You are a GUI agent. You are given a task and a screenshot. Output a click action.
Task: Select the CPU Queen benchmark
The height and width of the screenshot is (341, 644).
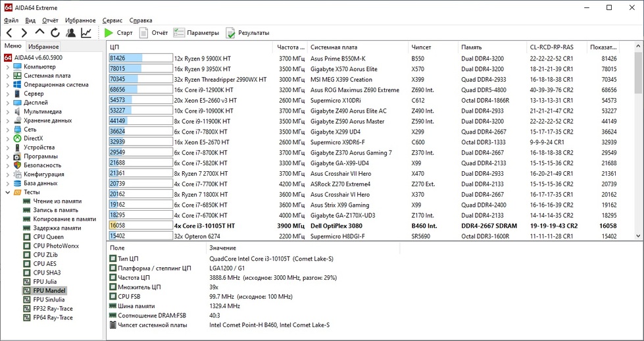pos(48,237)
